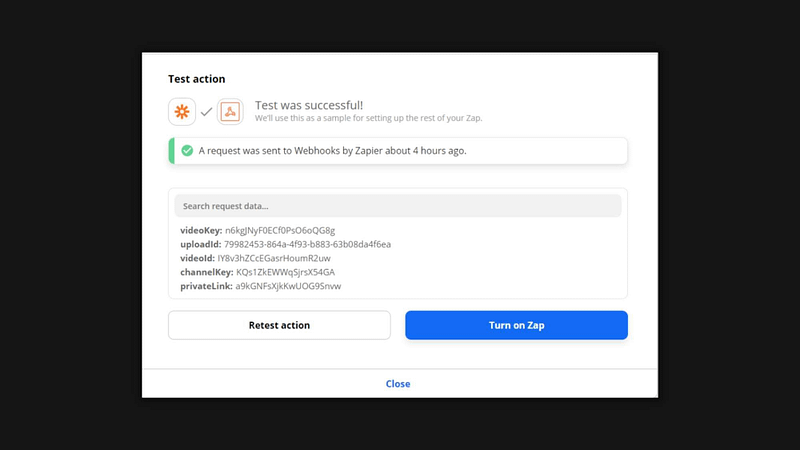The height and width of the screenshot is (450, 800).
Task: Click the green success check icon
Action: [187, 151]
